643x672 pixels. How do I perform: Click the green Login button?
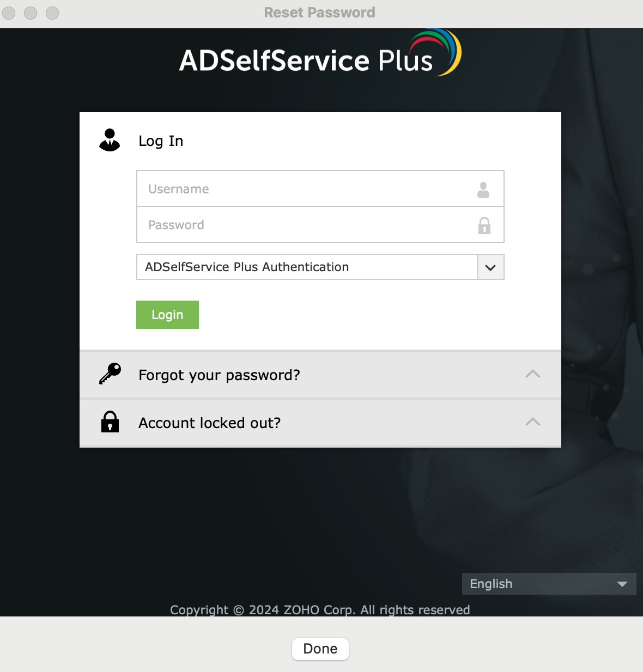pos(167,315)
